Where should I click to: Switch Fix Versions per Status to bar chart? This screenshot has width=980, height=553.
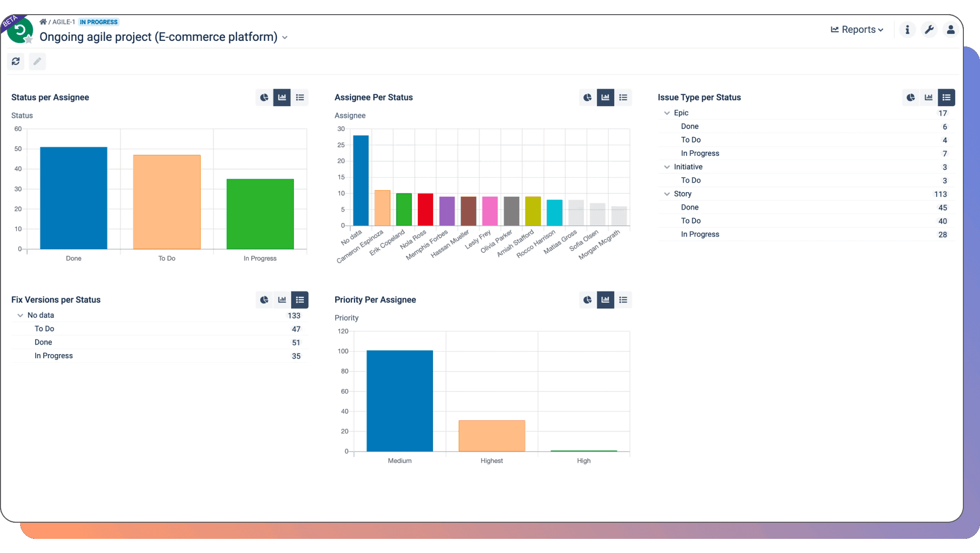pos(282,300)
